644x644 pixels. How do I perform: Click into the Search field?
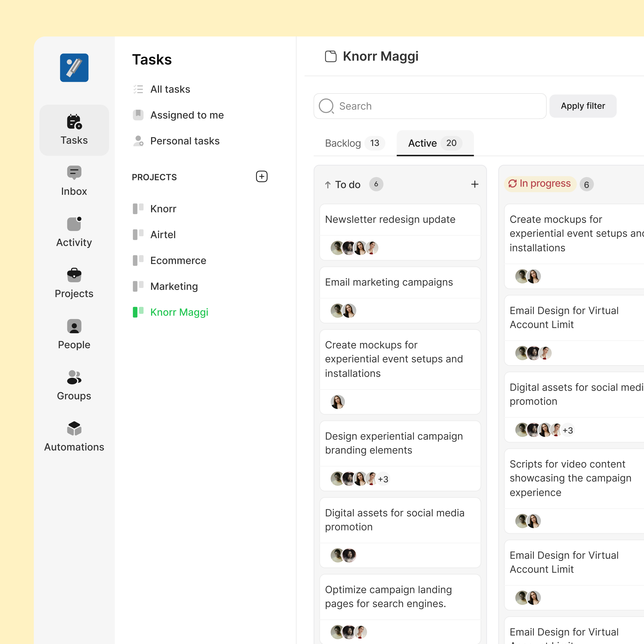[x=430, y=106]
